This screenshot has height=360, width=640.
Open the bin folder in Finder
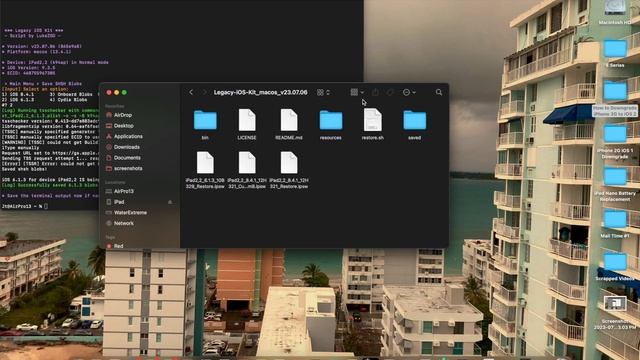pyautogui.click(x=205, y=120)
